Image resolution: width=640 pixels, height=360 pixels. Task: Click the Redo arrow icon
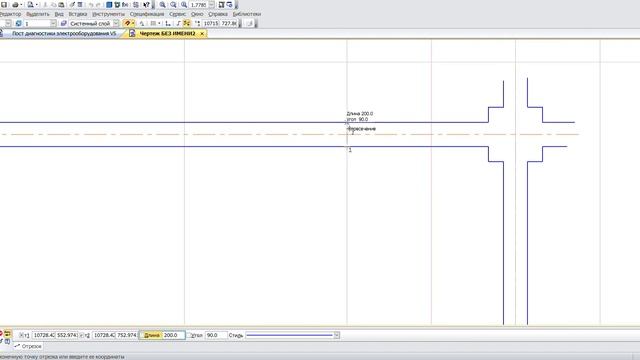(98, 4)
